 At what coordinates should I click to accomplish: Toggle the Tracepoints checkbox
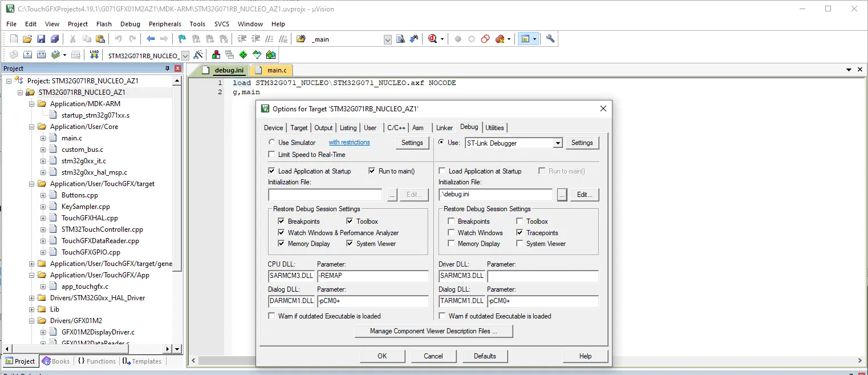(x=520, y=233)
